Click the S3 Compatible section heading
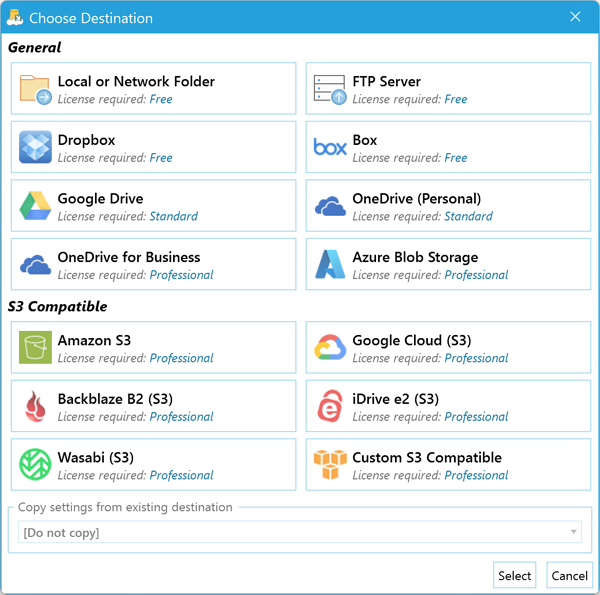The width and height of the screenshot is (600, 595). pyautogui.click(x=57, y=306)
